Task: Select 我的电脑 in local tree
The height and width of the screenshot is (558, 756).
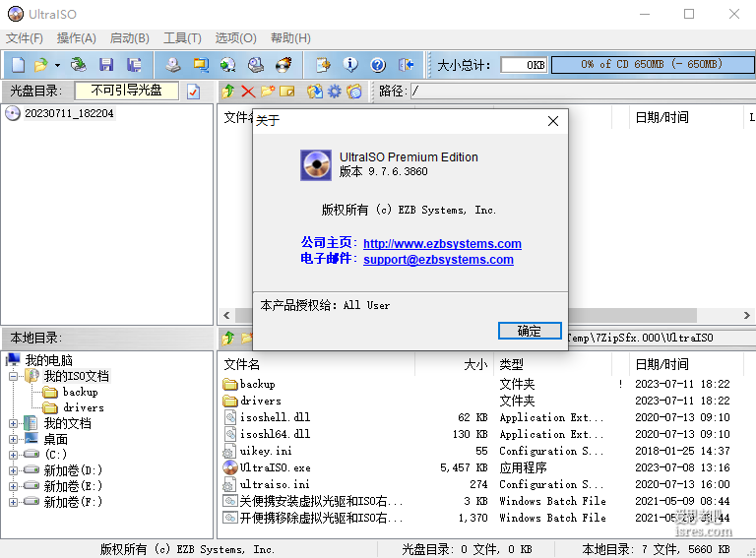Action: [x=48, y=360]
